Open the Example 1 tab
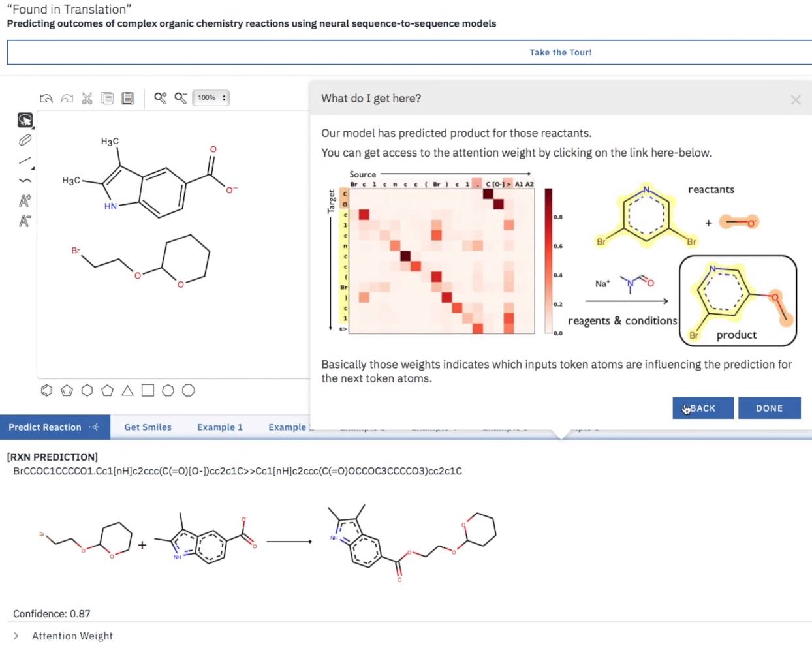The image size is (812, 646). click(x=220, y=427)
